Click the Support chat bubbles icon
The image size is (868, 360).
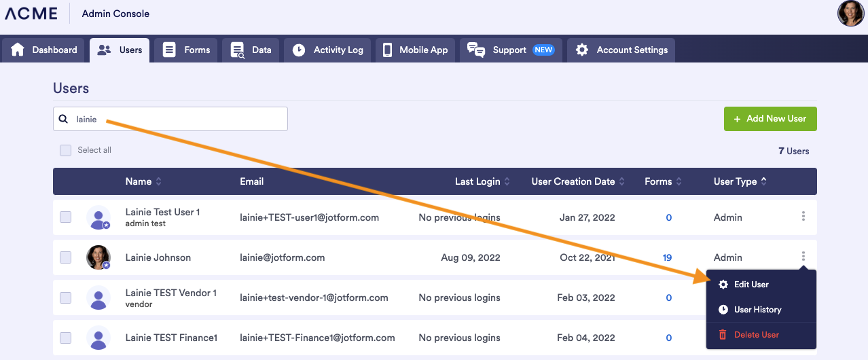[x=476, y=50]
